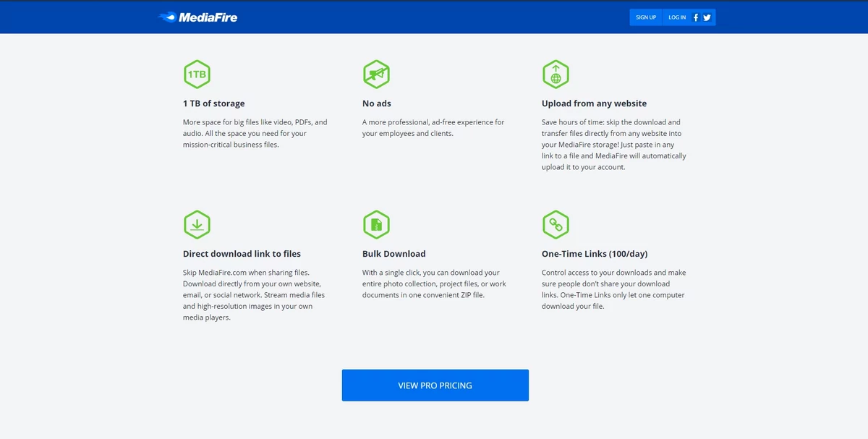
Task: Click the "No ads" heading
Action: point(377,103)
